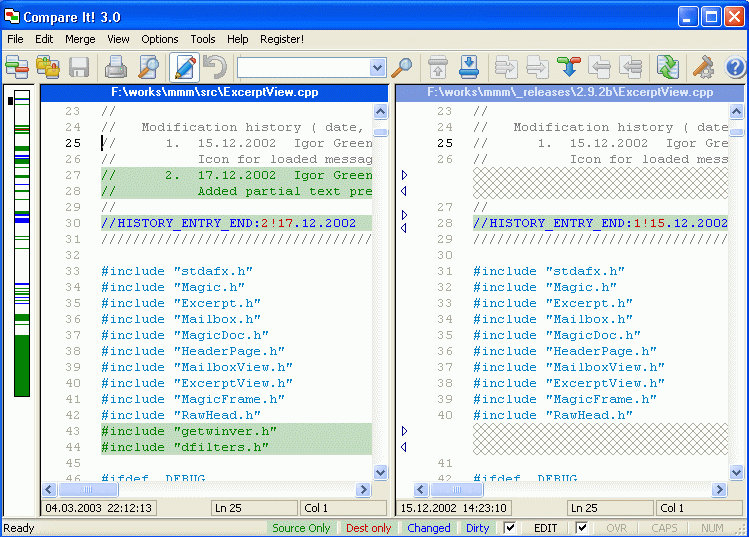
Task: Click left-pointing merge arrow below RawHead.h include
Action: (404, 446)
